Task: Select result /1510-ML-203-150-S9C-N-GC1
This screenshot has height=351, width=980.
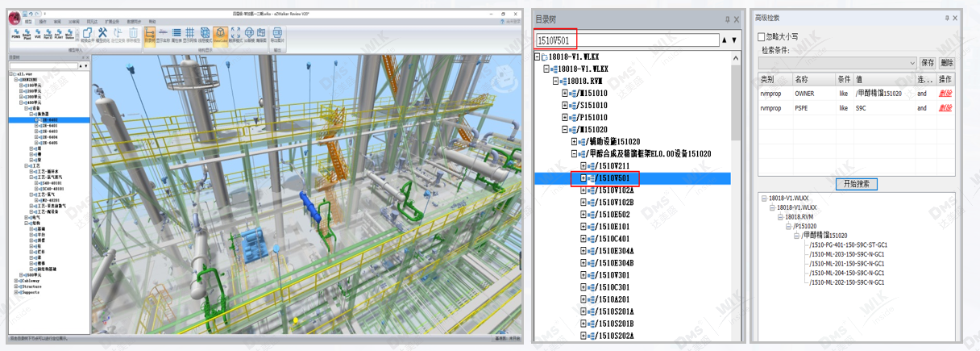Action: 846,254
